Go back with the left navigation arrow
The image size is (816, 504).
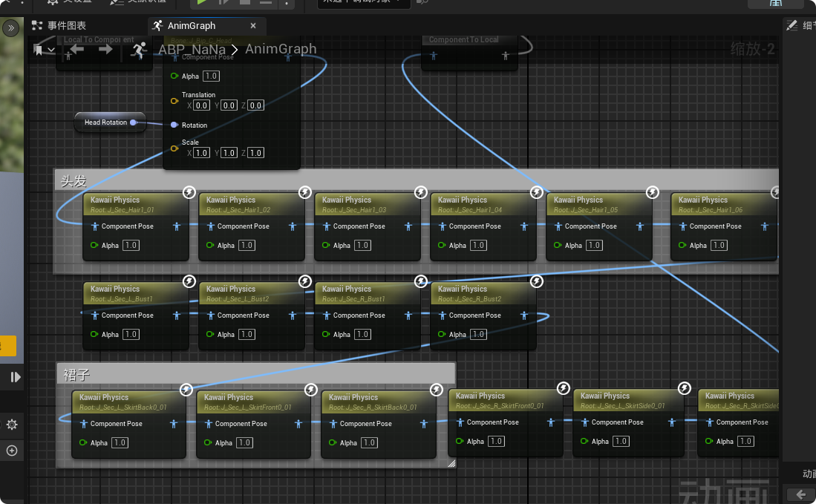tap(77, 50)
